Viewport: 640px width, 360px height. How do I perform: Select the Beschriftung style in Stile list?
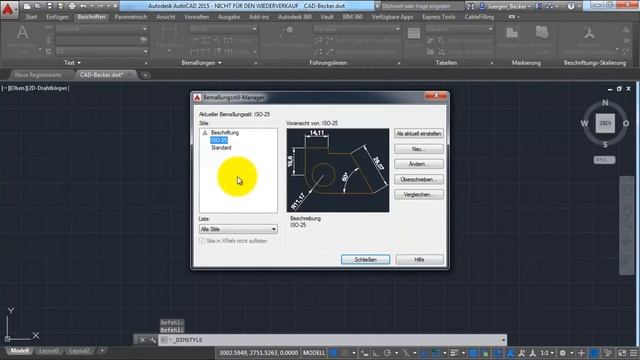225,133
